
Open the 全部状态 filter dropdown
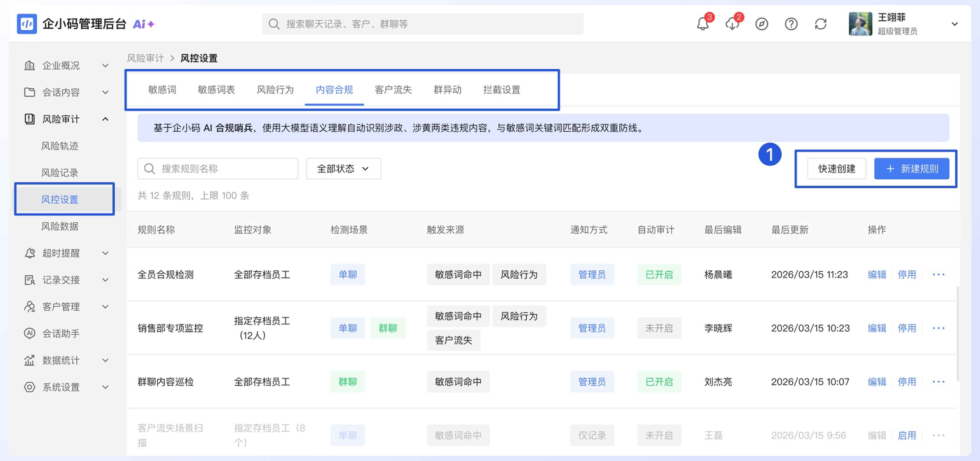[x=344, y=168]
